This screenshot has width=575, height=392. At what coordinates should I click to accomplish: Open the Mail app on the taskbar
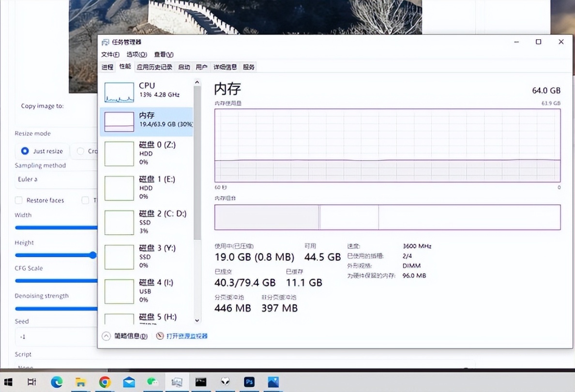tap(129, 382)
